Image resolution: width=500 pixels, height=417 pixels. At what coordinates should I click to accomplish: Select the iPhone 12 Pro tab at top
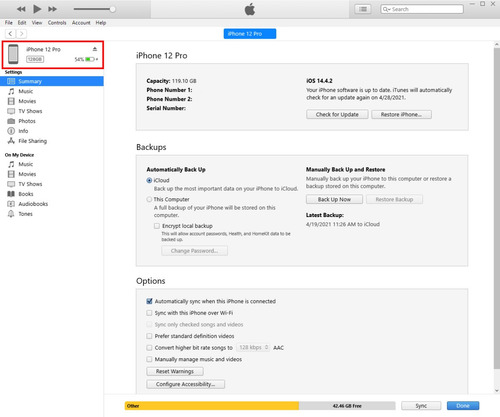coord(250,34)
